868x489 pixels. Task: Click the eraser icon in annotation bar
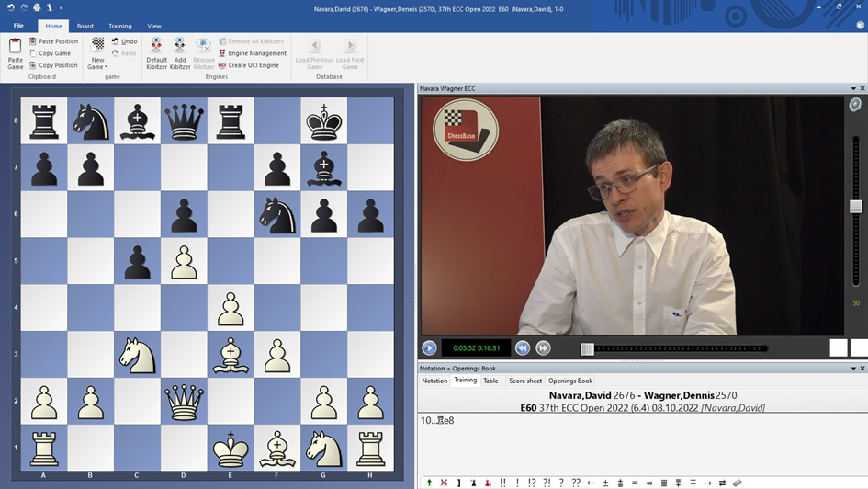pos(736,483)
